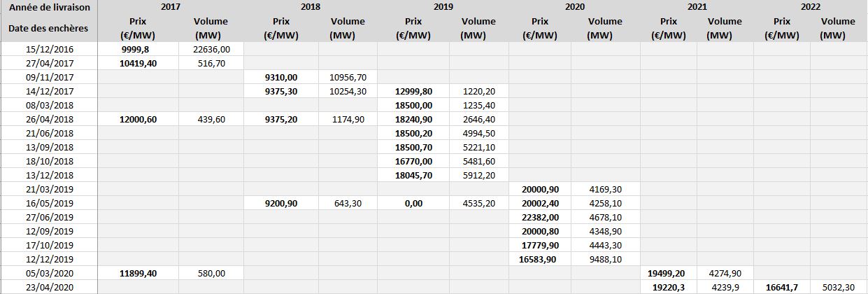Click price value 9200,90

tap(281, 203)
